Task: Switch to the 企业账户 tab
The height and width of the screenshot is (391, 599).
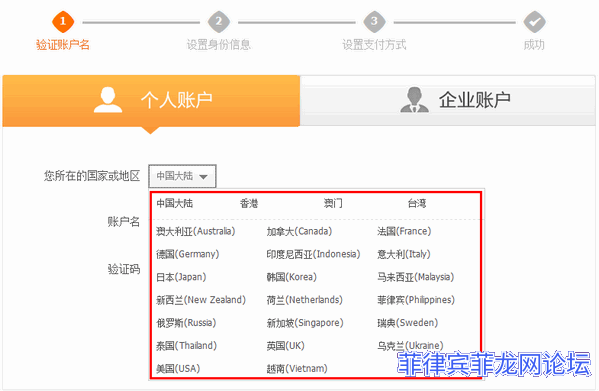Action: click(448, 101)
